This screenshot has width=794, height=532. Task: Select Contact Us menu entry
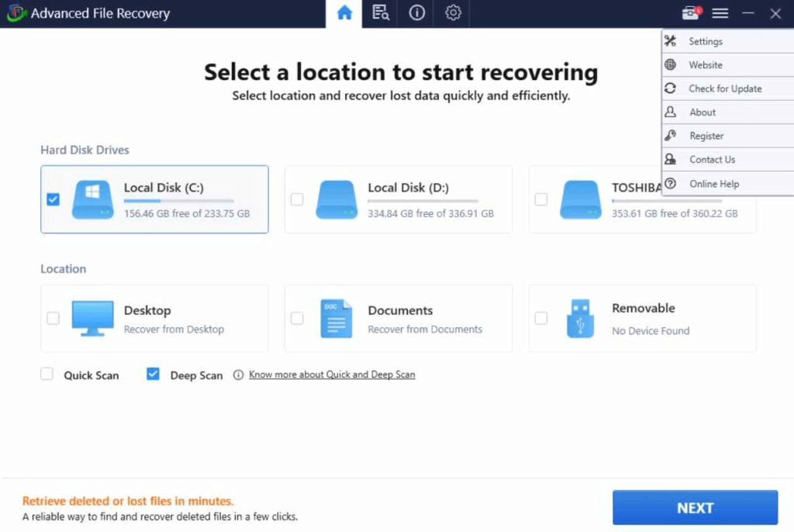(727, 160)
